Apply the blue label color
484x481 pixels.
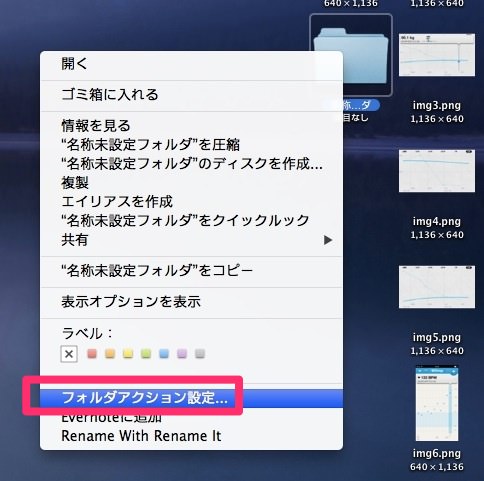point(164,354)
